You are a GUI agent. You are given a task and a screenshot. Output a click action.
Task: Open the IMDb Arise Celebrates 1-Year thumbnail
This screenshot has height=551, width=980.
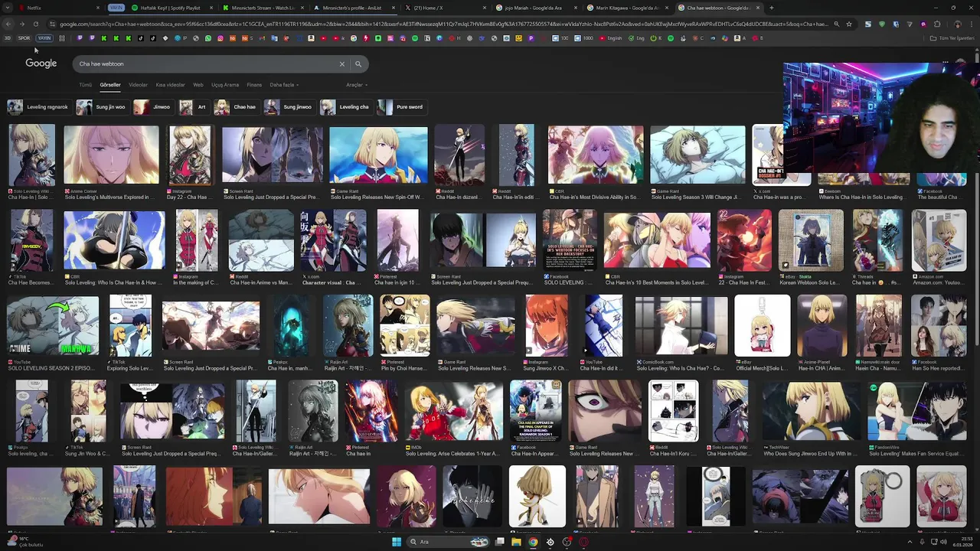pos(455,411)
